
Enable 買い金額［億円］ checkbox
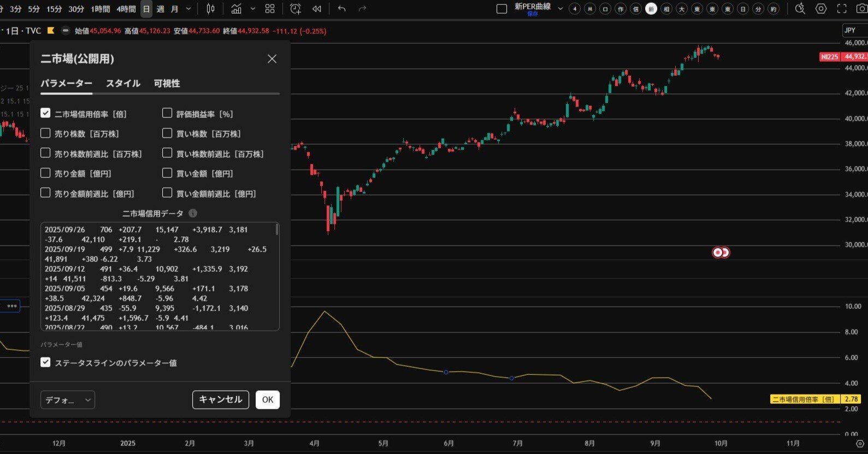click(167, 172)
